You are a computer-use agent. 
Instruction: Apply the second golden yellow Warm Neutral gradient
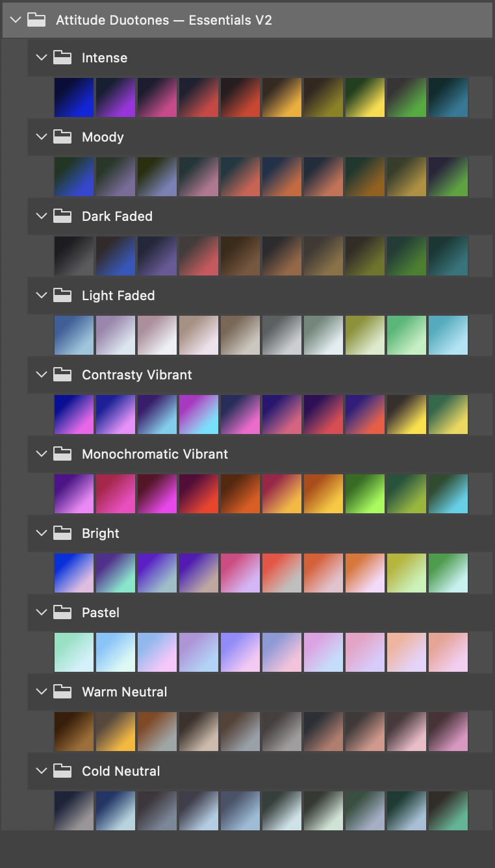click(115, 732)
